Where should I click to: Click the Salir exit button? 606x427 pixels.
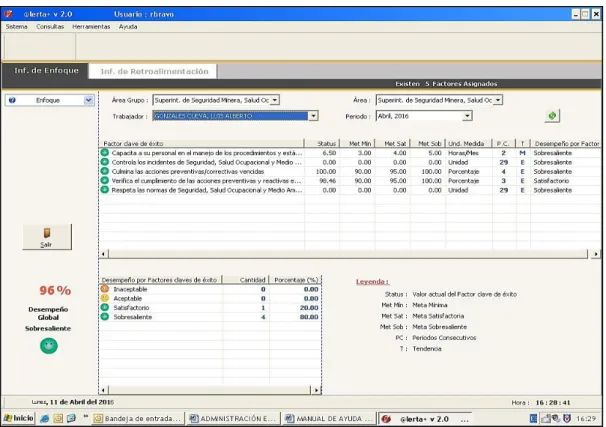pos(47,236)
